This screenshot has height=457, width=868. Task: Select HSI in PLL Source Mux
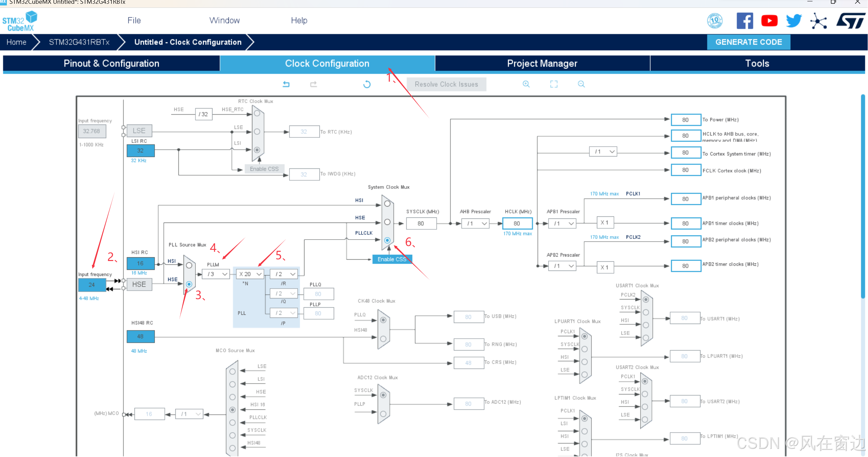coord(189,265)
